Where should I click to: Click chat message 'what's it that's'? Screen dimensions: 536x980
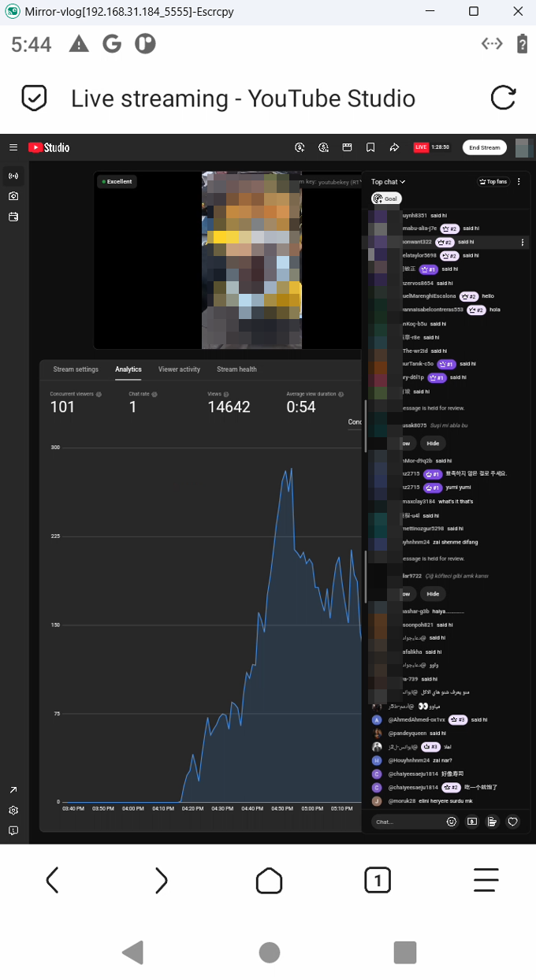point(456,501)
